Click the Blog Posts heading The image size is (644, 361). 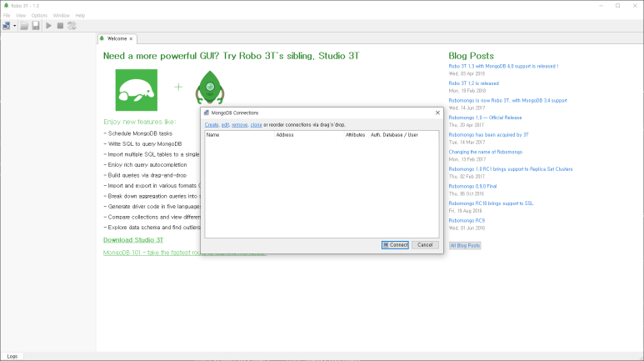coord(471,56)
